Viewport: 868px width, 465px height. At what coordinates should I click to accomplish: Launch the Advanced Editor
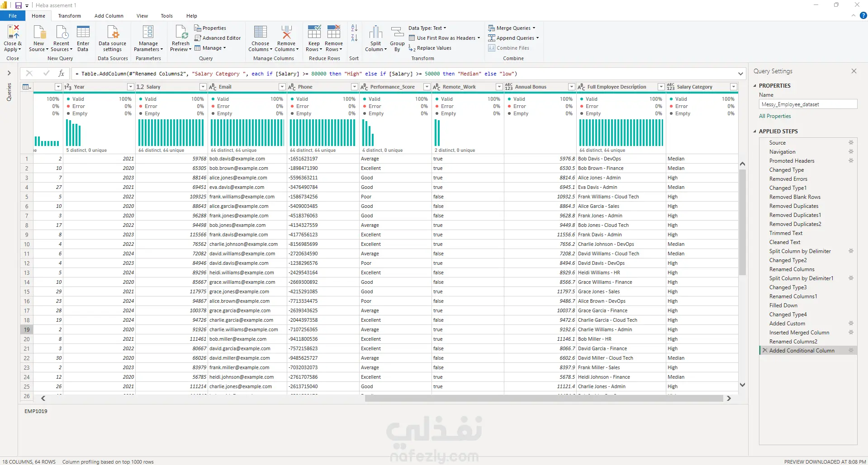click(218, 38)
